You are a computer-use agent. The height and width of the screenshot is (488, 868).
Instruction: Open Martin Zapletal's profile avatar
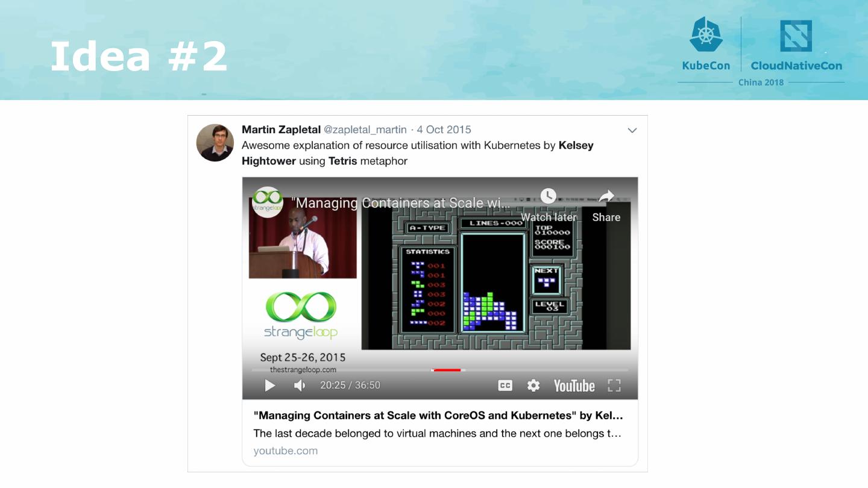click(215, 143)
